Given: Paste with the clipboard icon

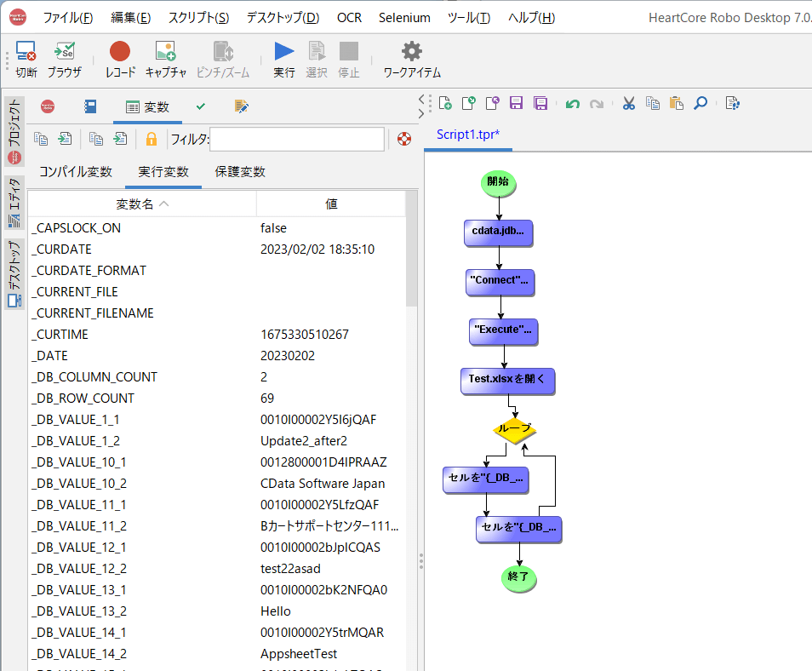Looking at the screenshot, I should (x=677, y=103).
